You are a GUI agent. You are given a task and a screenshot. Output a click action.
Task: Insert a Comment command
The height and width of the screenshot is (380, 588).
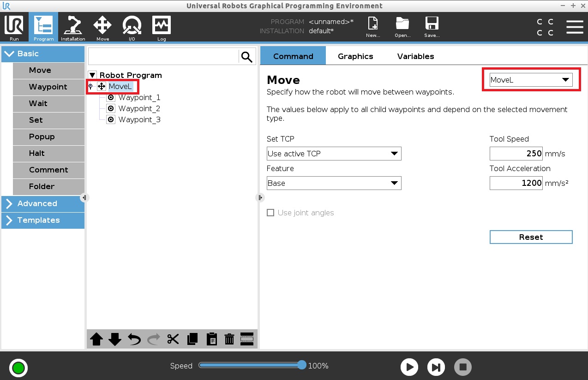pyautogui.click(x=48, y=170)
